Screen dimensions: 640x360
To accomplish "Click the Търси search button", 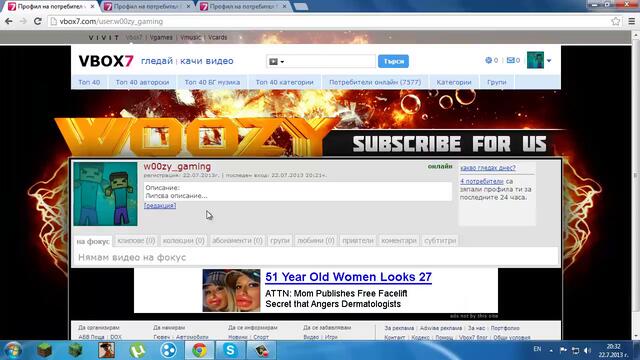I will tap(393, 61).
